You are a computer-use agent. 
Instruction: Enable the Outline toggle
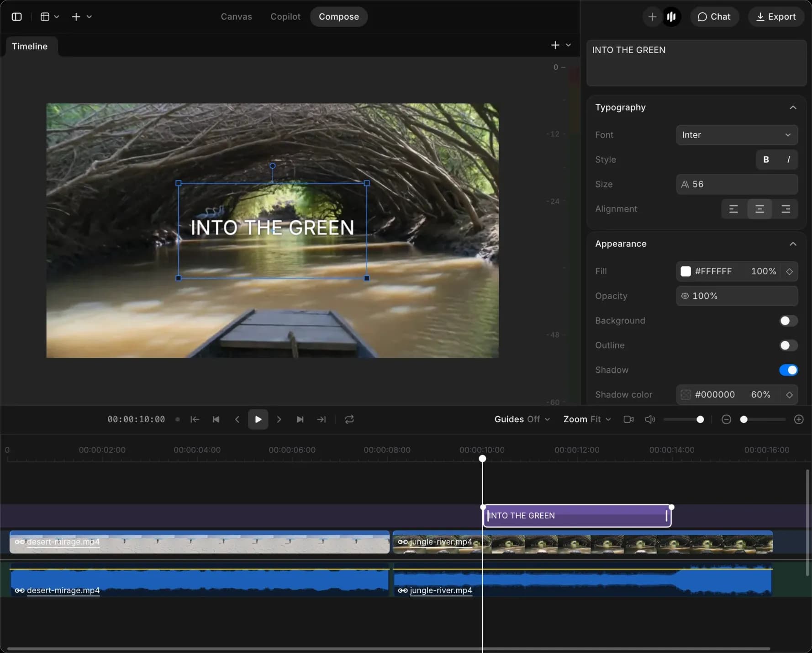(x=788, y=345)
